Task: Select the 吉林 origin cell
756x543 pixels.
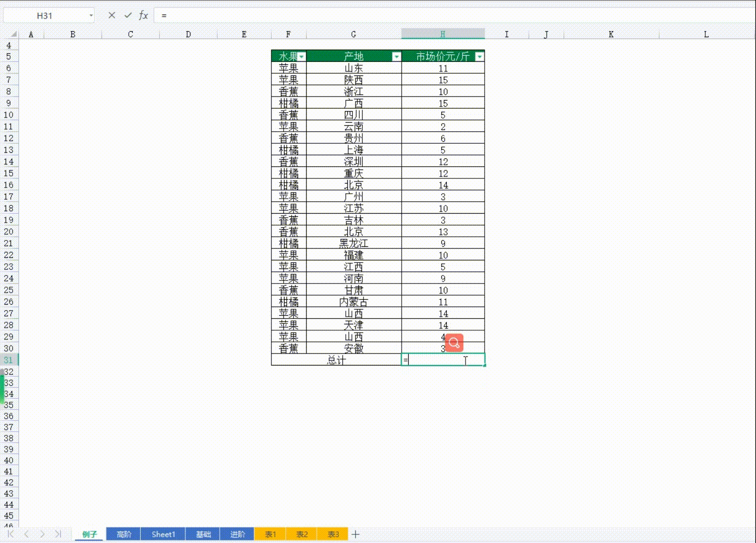Action: tap(354, 220)
